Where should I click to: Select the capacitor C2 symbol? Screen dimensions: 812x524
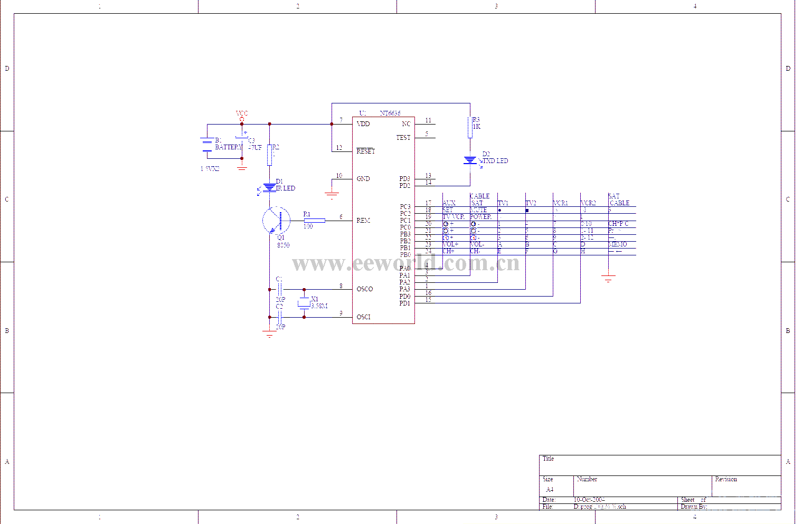[280, 317]
